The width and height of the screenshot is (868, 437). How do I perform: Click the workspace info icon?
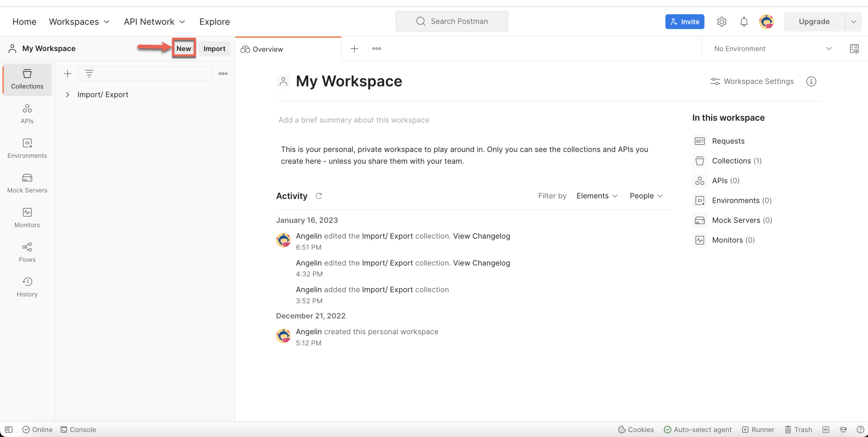click(811, 81)
